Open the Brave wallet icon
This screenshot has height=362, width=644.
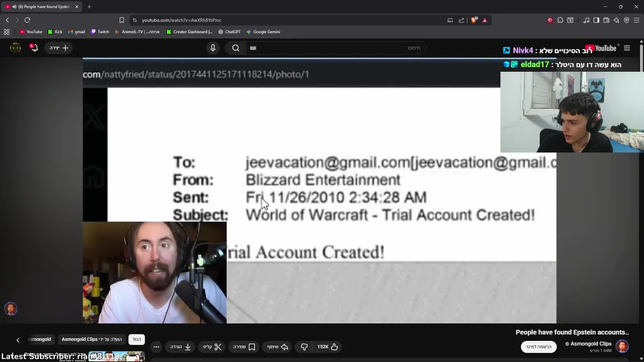[606, 20]
